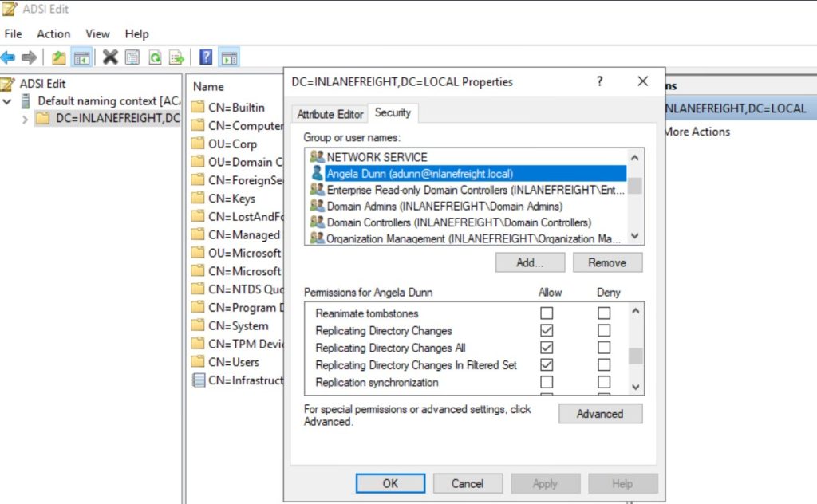This screenshot has width=817, height=504.
Task: Expand the DC=INLANEFREIGHT tree node
Action: point(25,120)
